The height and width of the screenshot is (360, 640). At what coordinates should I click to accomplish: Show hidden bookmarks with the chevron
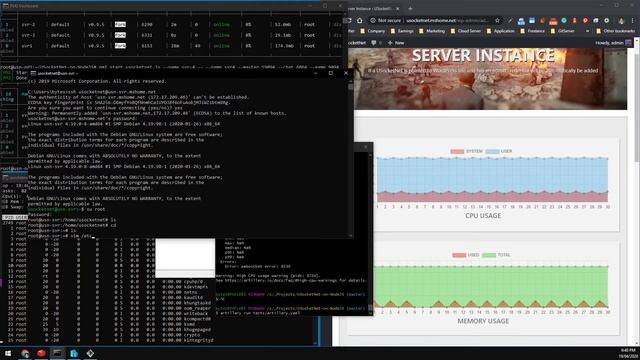(x=587, y=31)
